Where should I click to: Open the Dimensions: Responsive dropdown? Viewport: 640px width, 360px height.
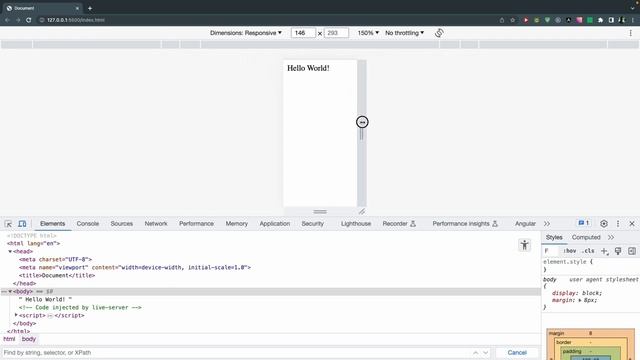click(246, 33)
